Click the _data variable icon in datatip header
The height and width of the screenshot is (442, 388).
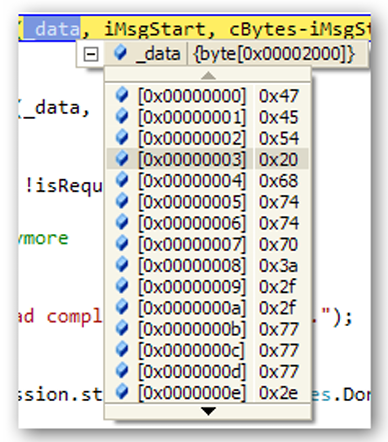(x=120, y=53)
